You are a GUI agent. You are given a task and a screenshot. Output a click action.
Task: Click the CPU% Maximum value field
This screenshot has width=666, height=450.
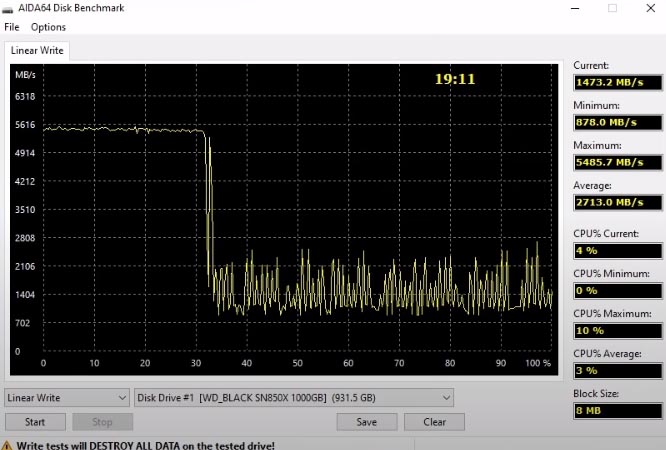[617, 330]
